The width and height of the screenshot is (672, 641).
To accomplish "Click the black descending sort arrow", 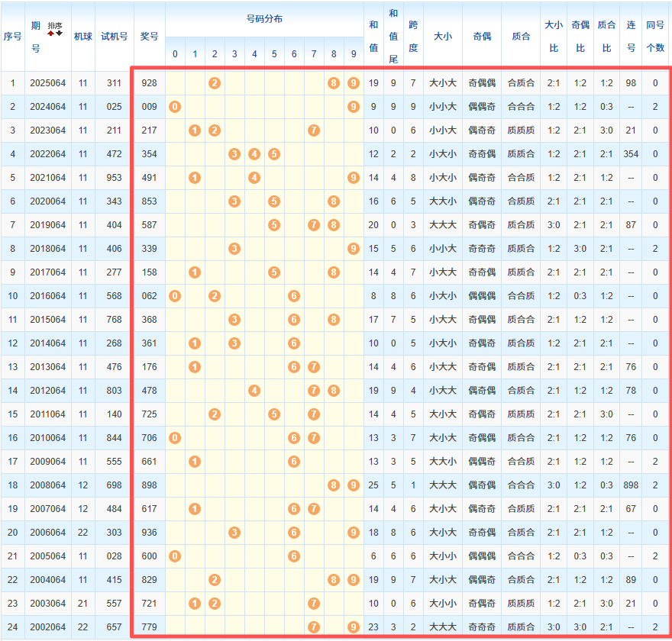I will (59, 34).
